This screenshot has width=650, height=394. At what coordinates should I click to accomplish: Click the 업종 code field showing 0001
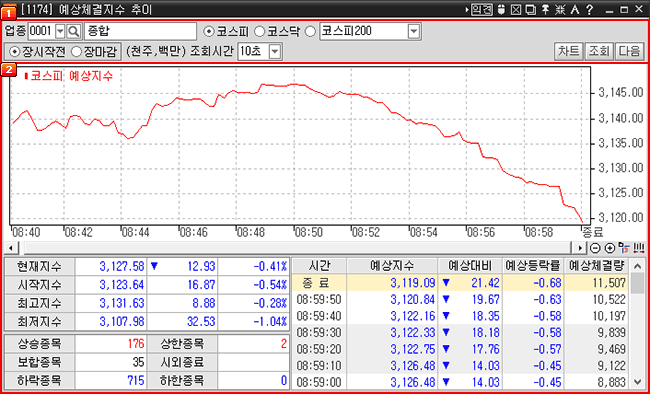click(41, 31)
